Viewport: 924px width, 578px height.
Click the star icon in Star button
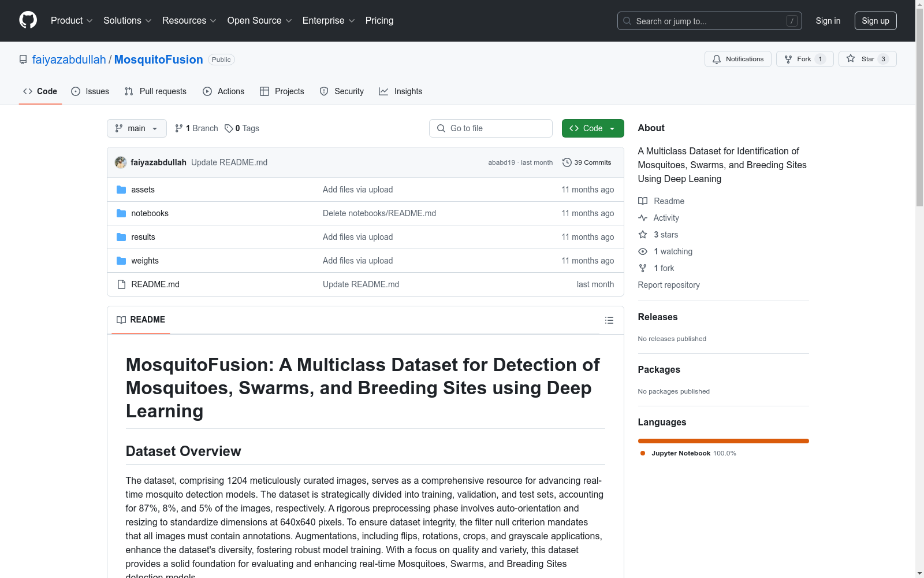[851, 58]
